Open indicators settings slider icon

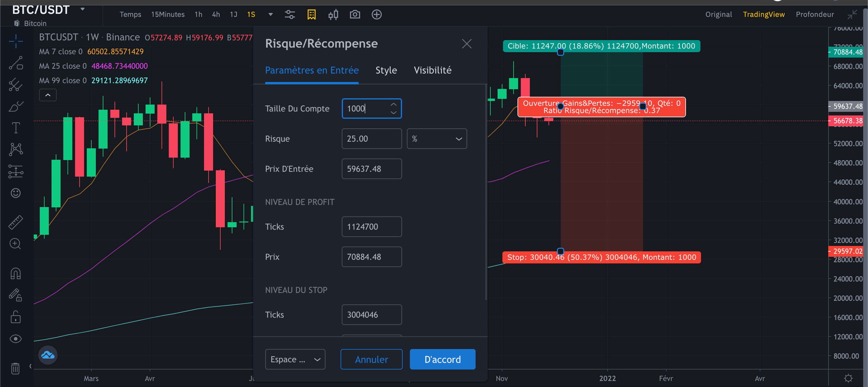tap(290, 14)
